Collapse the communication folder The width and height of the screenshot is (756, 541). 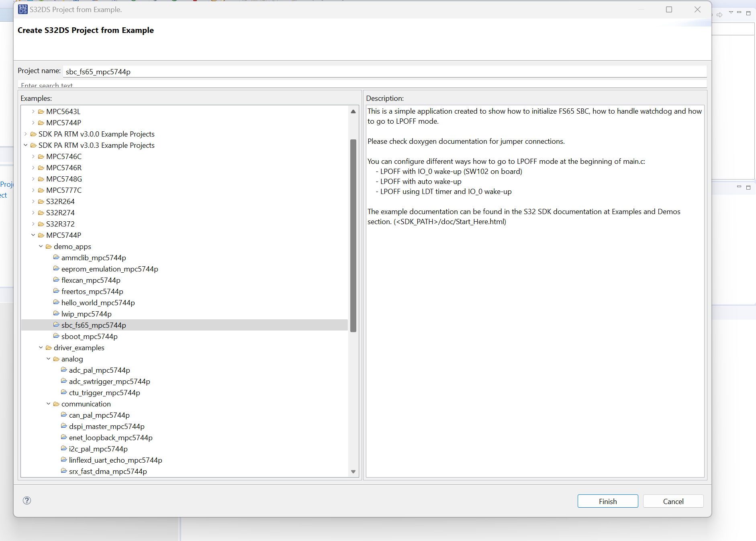click(49, 404)
